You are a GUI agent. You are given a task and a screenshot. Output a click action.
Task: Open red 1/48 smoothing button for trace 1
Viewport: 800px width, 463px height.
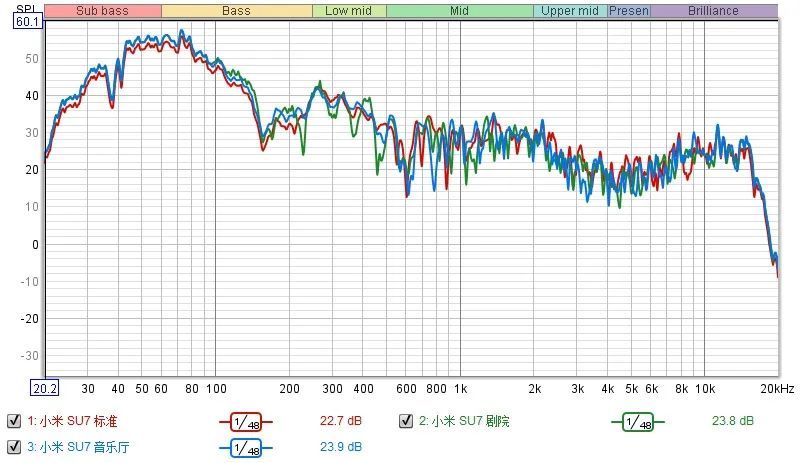(246, 422)
